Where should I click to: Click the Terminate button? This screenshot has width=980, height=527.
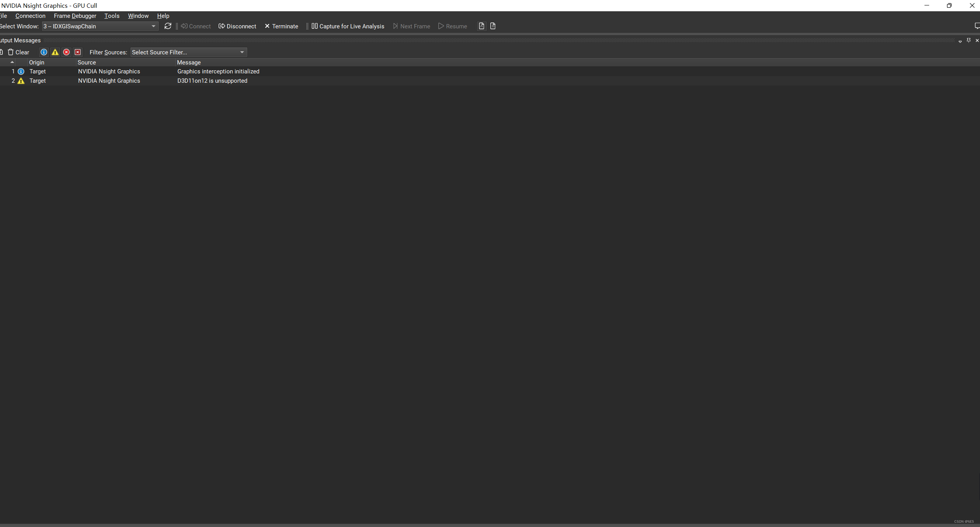tap(281, 26)
